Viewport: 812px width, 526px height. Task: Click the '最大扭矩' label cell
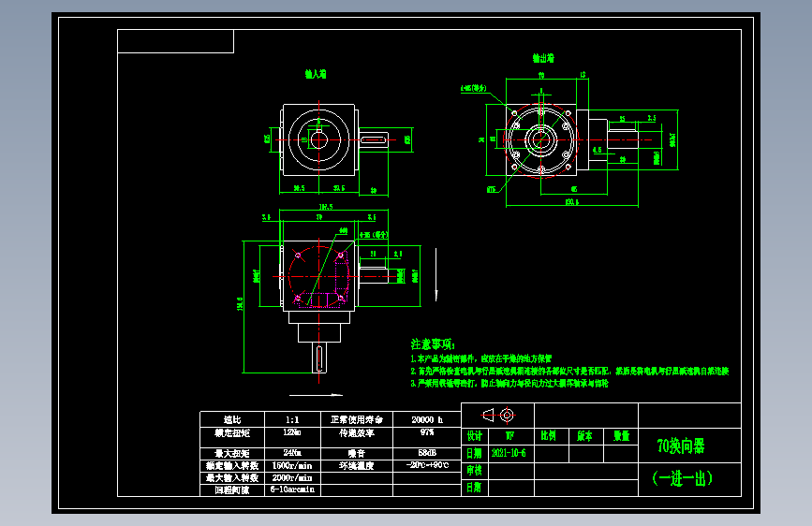tap(232, 454)
